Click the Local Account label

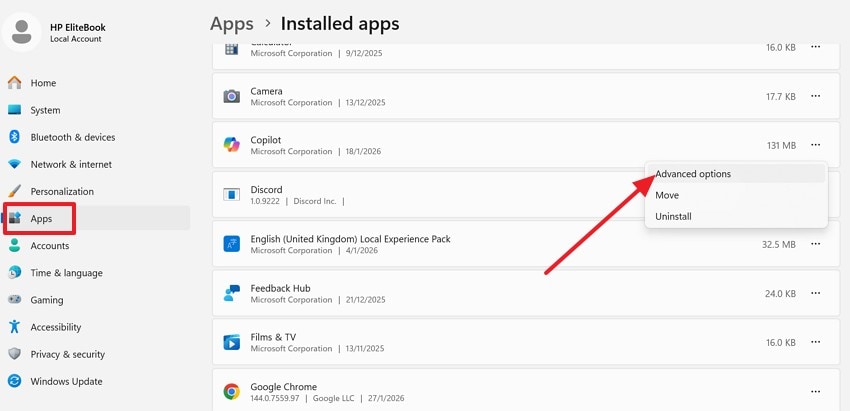[75, 39]
